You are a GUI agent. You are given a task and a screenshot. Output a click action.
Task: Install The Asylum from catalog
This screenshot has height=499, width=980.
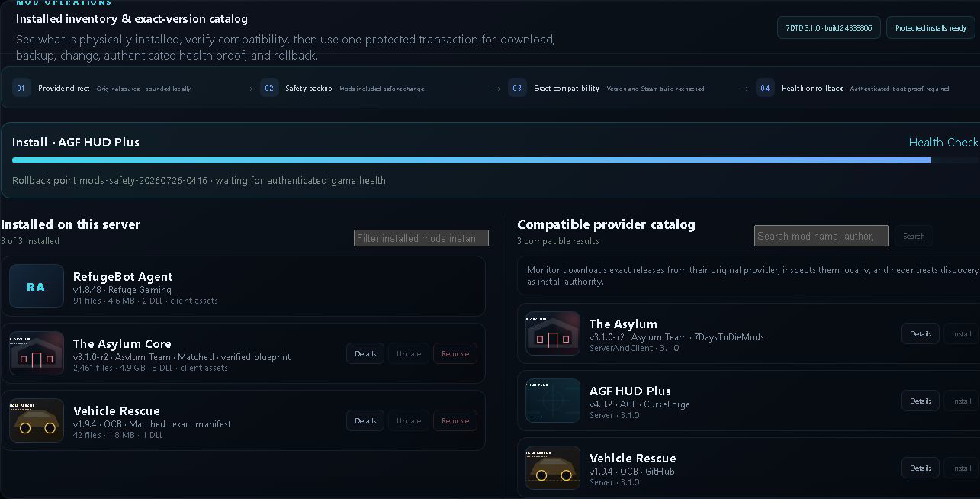coord(961,333)
